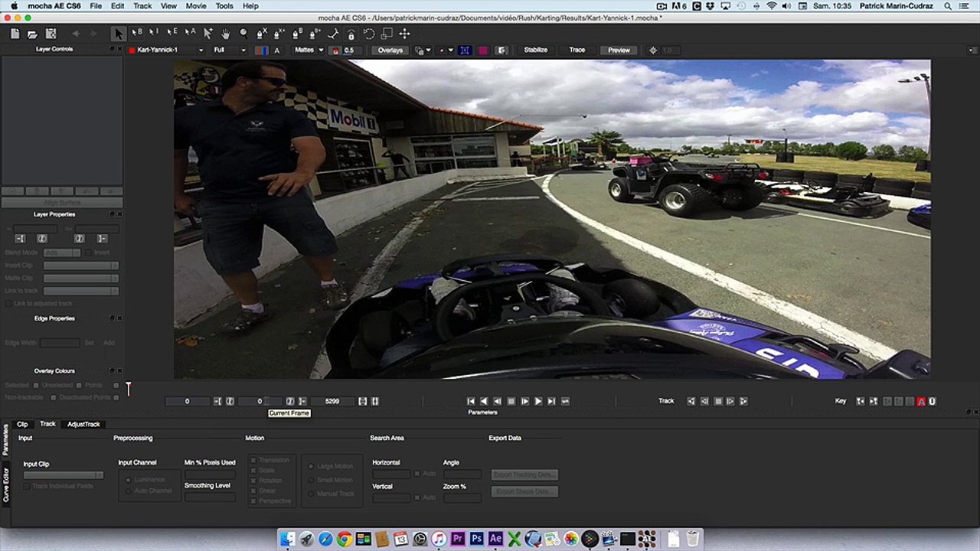The width and height of the screenshot is (980, 551).
Task: Open project using folder icon
Action: pos(32,34)
